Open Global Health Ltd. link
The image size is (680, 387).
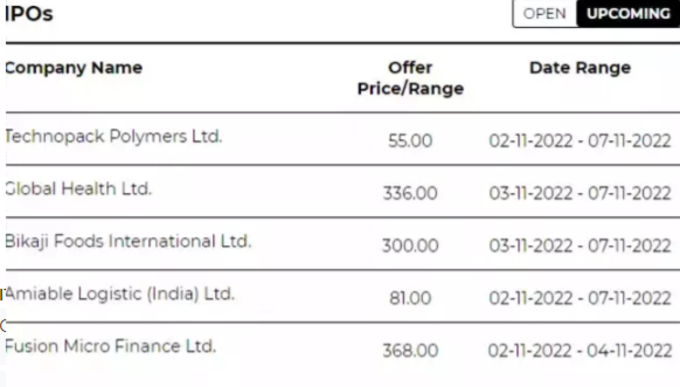pos(78,189)
